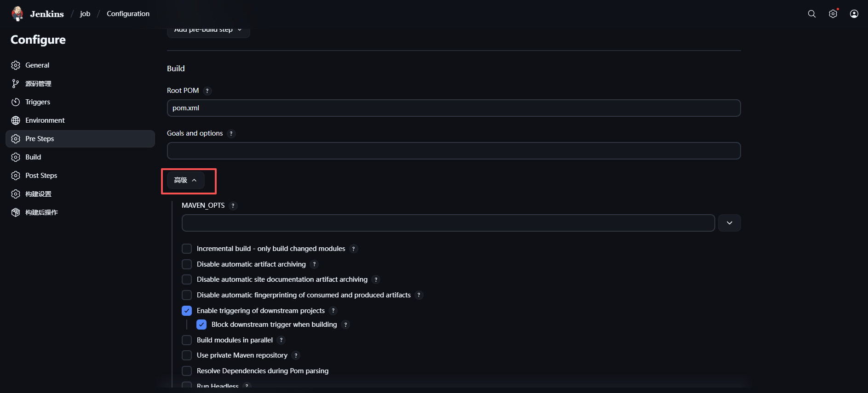Click the job breadcrumb link
The width and height of the screenshot is (868, 393).
point(85,14)
